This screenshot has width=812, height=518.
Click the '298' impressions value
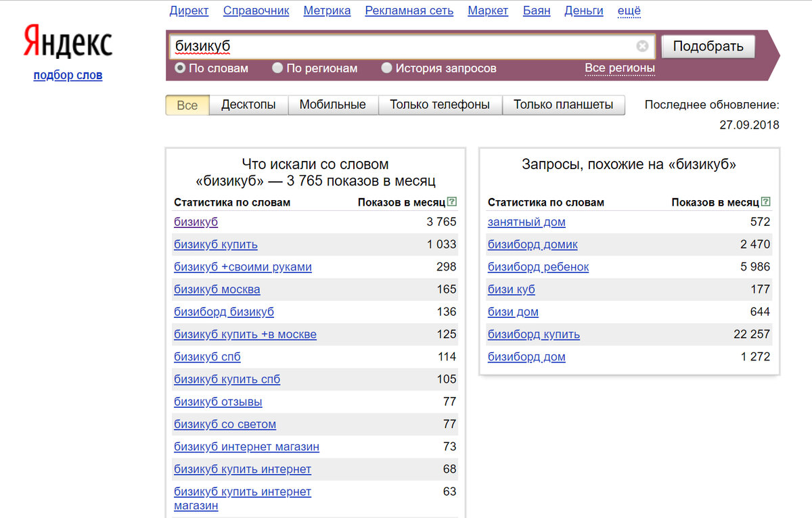click(447, 266)
